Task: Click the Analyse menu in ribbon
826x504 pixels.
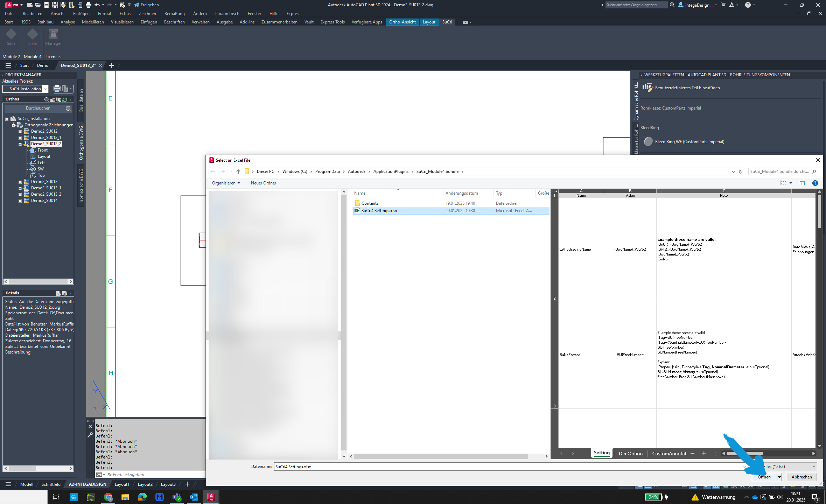Action: tap(67, 22)
